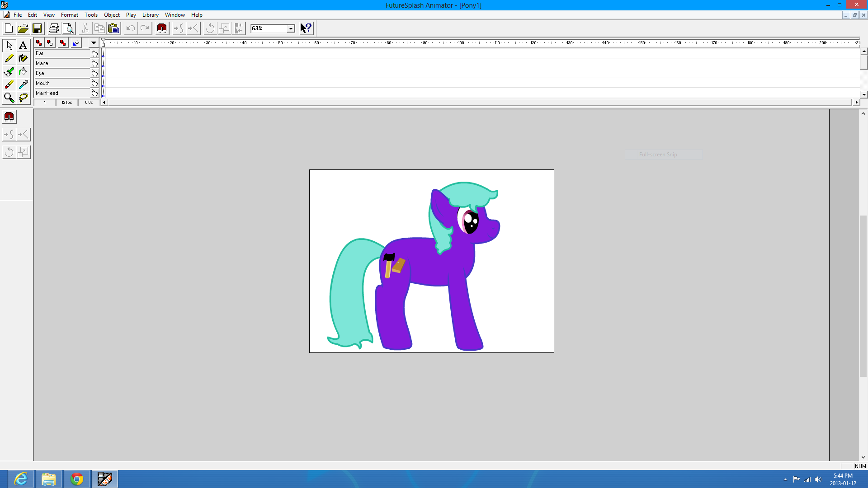Click Straighten modifier in side tool panel
This screenshot has width=868, height=488.
[x=23, y=134]
